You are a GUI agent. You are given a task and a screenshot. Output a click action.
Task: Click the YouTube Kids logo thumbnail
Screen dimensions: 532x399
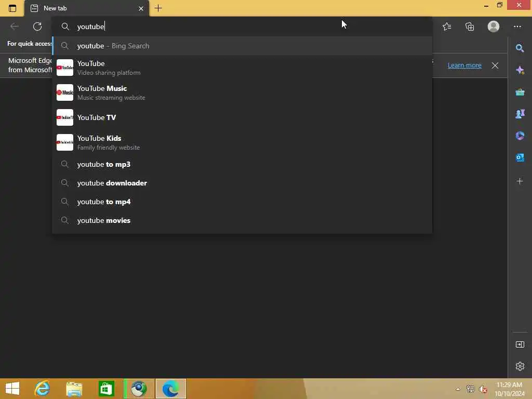pyautogui.click(x=65, y=142)
